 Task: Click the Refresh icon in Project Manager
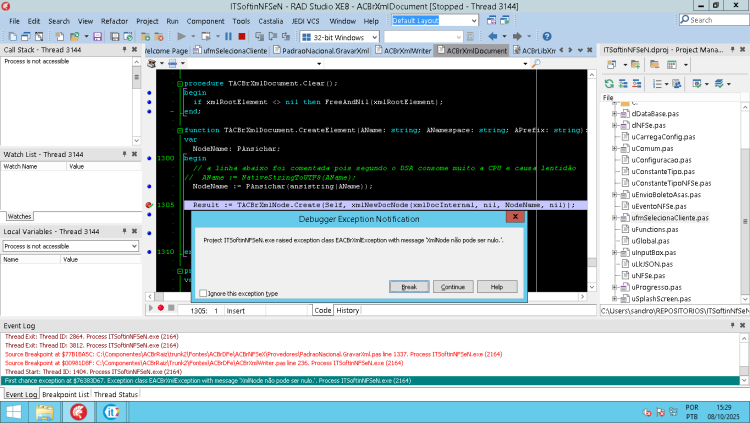pos(609,84)
